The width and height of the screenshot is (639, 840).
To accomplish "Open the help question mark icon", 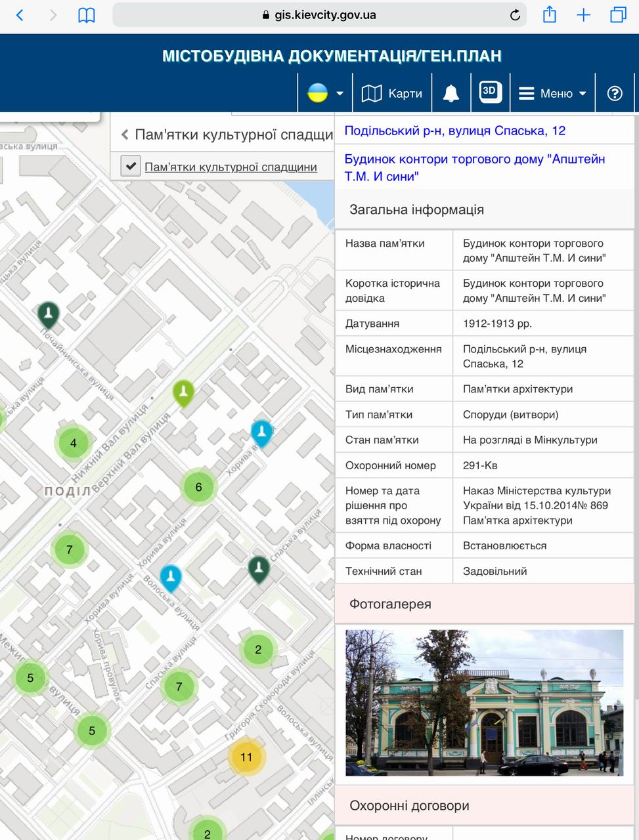I will 614,93.
